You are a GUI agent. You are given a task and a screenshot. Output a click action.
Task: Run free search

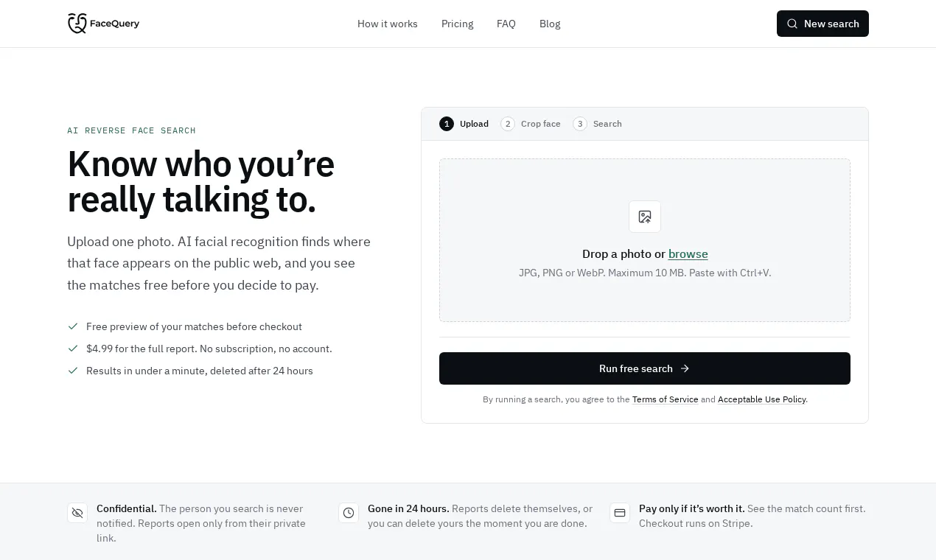(x=645, y=368)
